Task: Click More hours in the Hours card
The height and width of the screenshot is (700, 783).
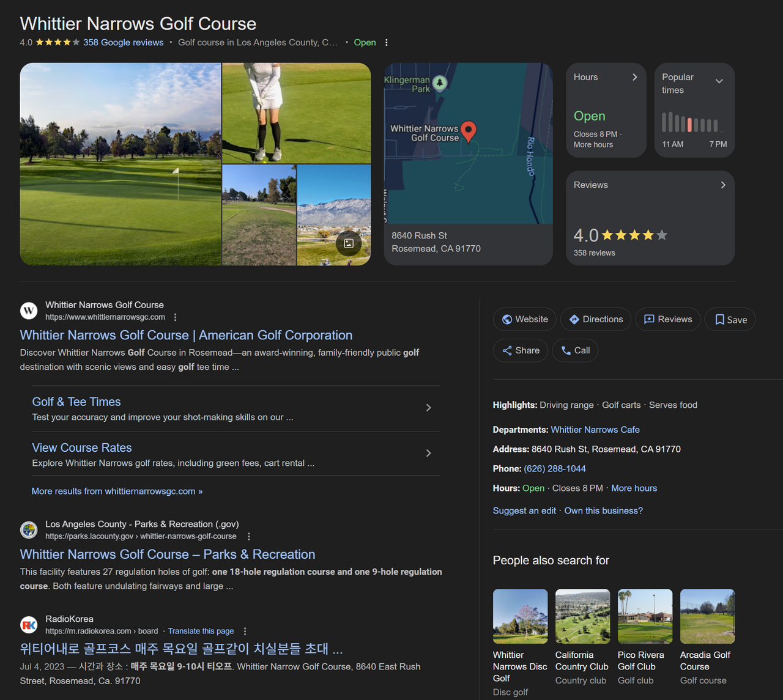Action: [593, 145]
